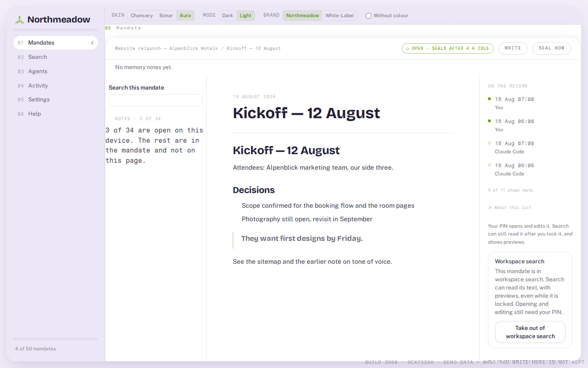Select the Sonar skin
The height and width of the screenshot is (368, 588).
[x=166, y=16]
